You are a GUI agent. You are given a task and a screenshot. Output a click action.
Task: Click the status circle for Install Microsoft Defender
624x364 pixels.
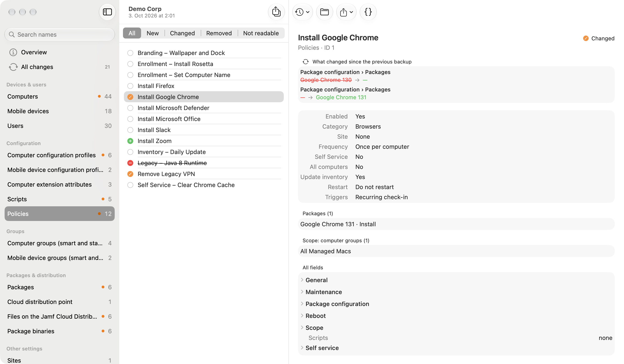(x=130, y=108)
